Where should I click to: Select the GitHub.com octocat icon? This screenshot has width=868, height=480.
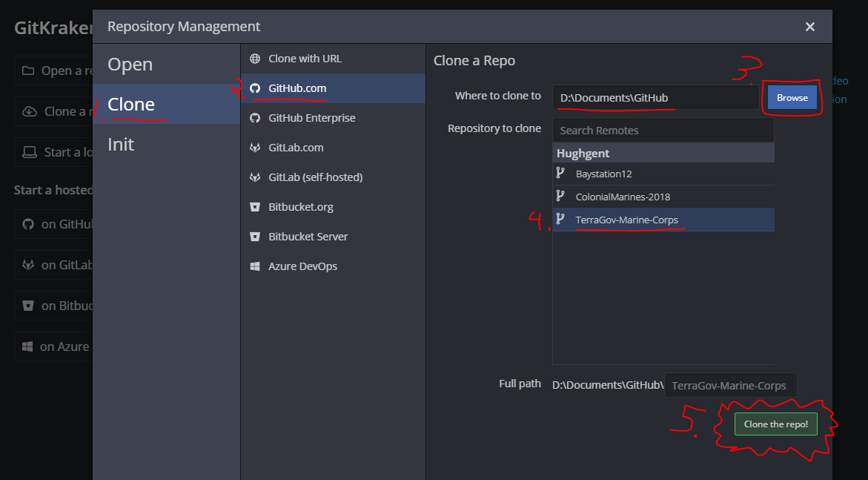255,88
